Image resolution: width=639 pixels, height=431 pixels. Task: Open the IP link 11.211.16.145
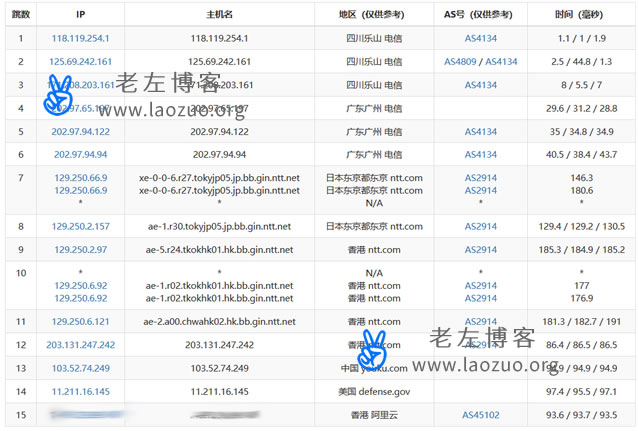tap(80, 391)
